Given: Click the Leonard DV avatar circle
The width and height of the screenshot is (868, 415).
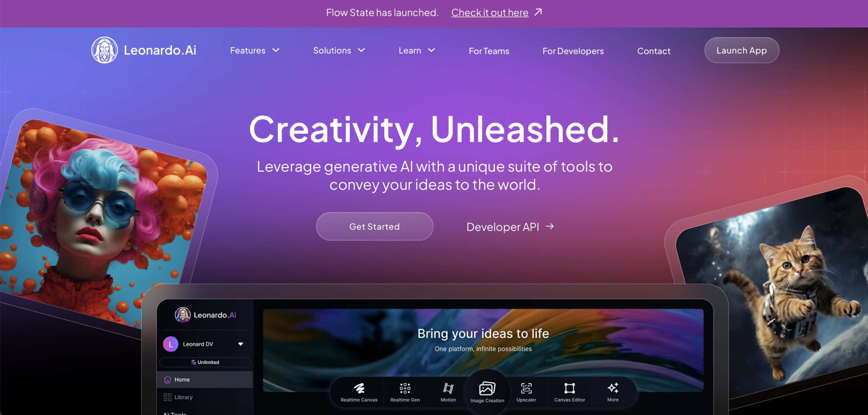Looking at the screenshot, I should (x=171, y=344).
